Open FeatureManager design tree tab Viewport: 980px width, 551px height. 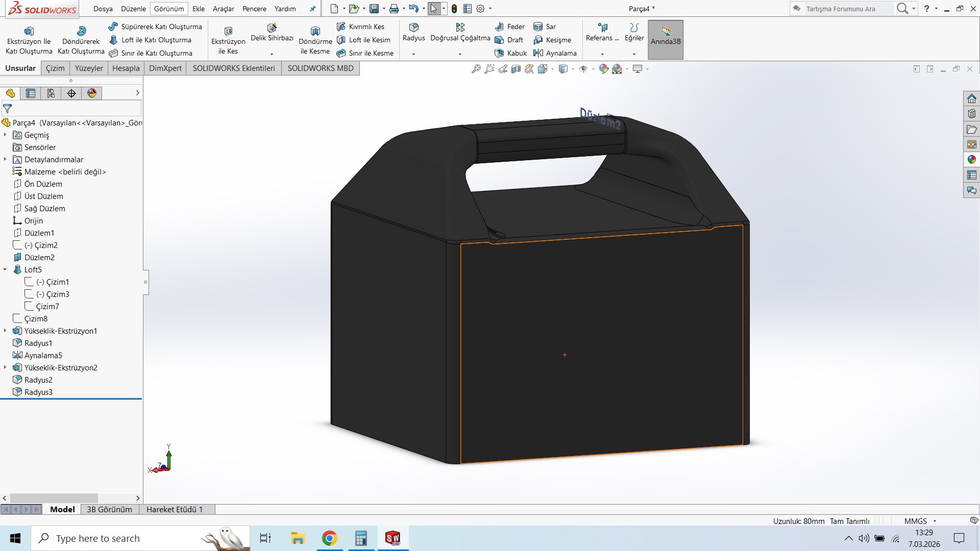click(10, 93)
